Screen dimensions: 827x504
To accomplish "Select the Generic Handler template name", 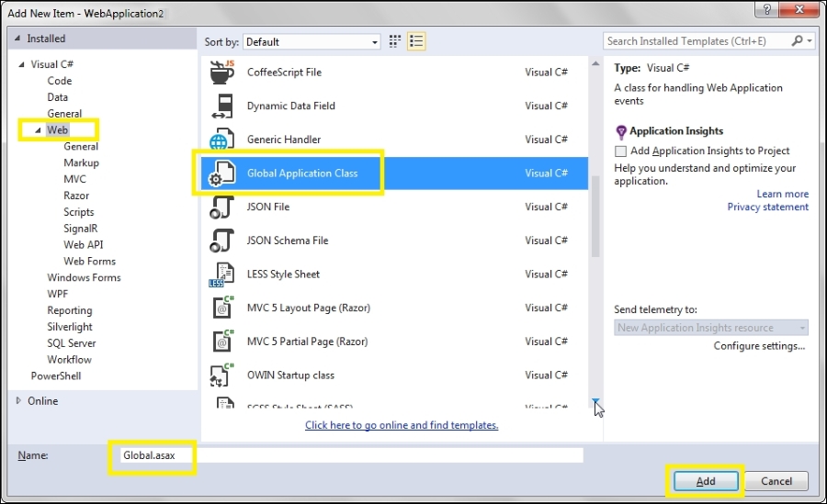I will point(284,140).
